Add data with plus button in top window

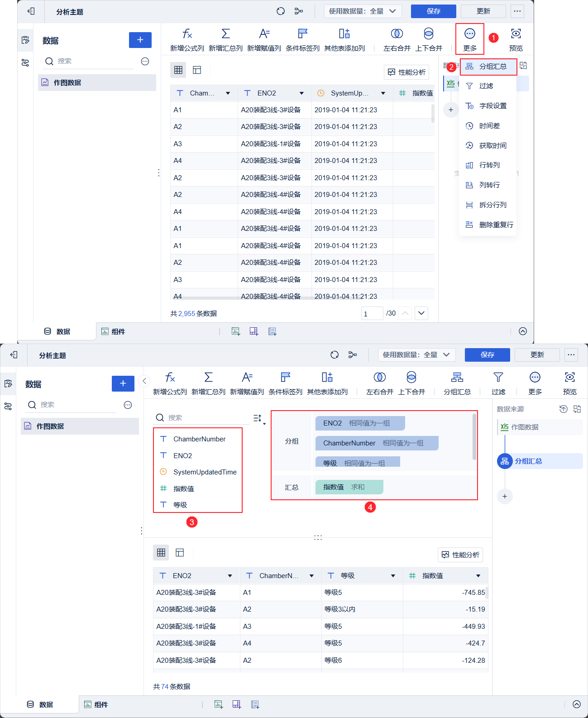pyautogui.click(x=140, y=40)
